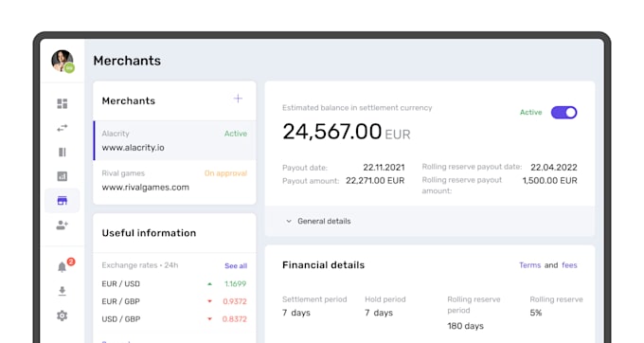
Task: Select the Rival games merchant row
Action: coord(174,180)
